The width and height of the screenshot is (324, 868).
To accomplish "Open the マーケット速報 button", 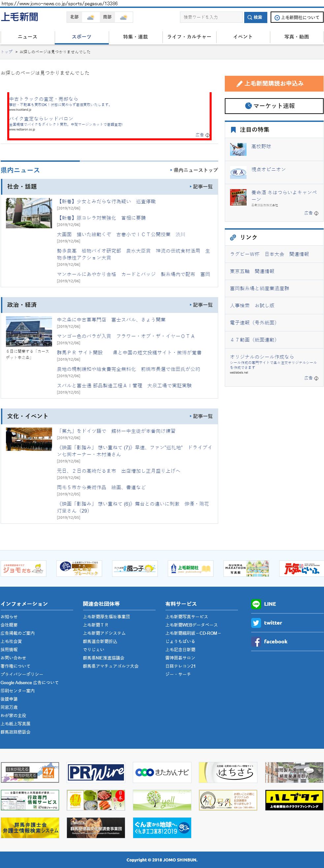I will pyautogui.click(x=274, y=106).
